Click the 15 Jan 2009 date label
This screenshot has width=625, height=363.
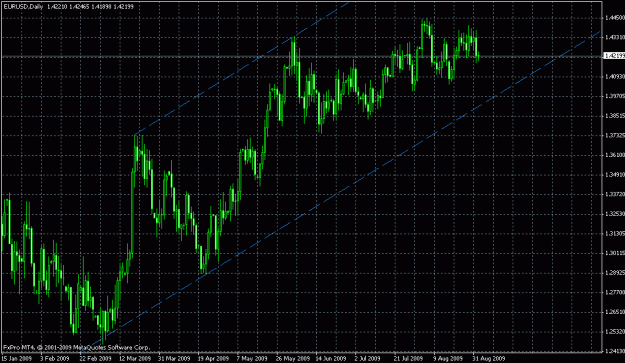16,359
